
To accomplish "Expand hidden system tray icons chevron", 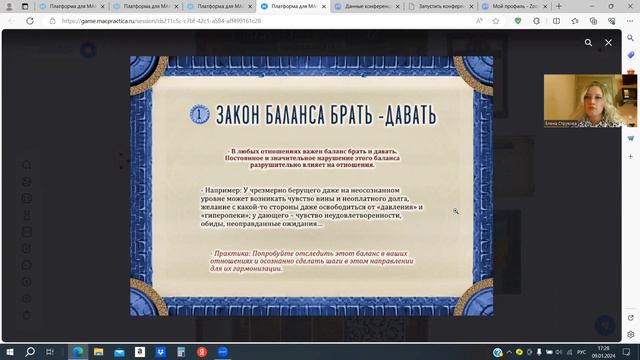I will click(509, 352).
